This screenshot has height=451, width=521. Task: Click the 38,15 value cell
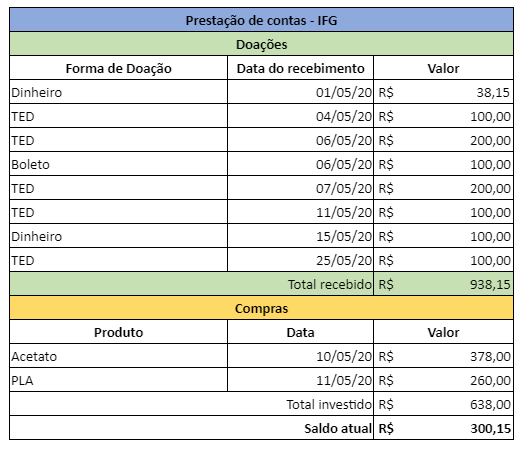coord(443,92)
